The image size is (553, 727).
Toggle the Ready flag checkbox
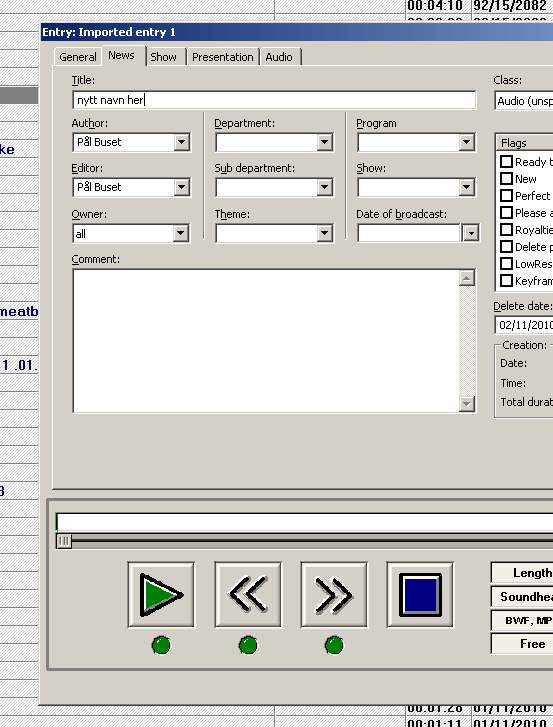point(506,161)
